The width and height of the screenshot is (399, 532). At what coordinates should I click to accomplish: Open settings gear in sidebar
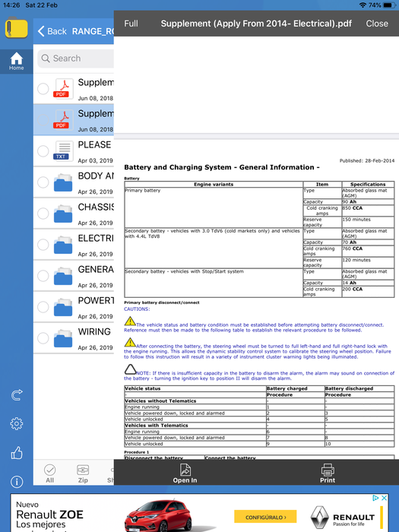coord(16,423)
